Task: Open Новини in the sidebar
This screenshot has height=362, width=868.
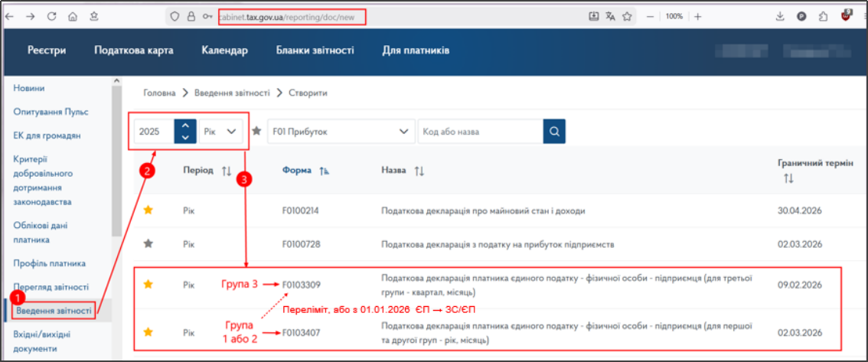Action: [x=29, y=89]
